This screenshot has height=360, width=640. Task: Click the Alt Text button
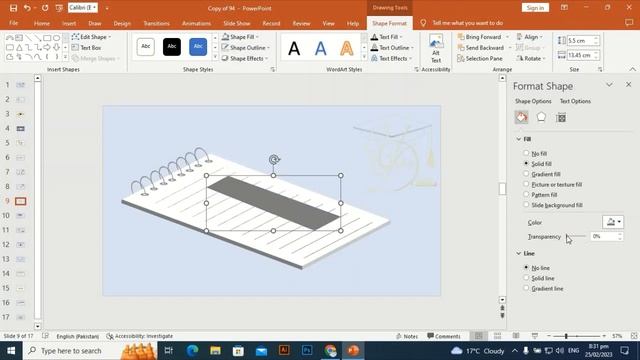pos(436,49)
